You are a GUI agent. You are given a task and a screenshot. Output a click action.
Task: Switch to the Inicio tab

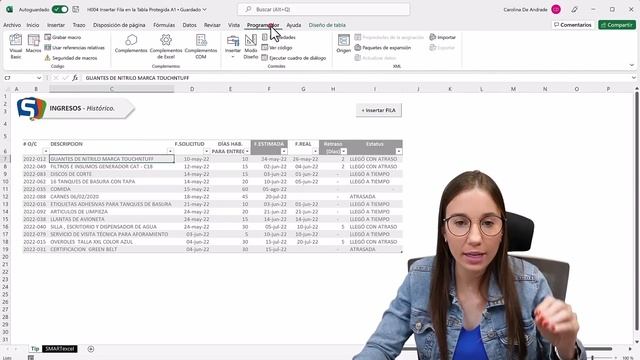[x=33, y=25]
